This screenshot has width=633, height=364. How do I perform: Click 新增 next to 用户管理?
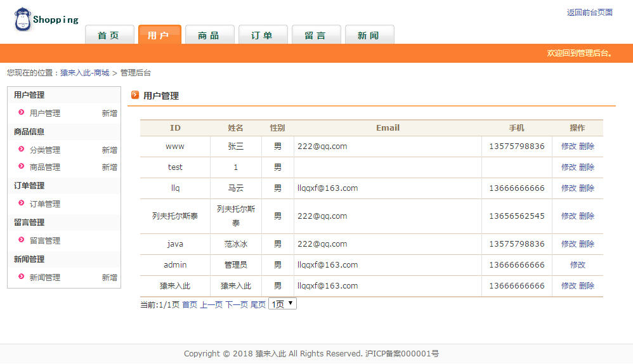tap(109, 114)
